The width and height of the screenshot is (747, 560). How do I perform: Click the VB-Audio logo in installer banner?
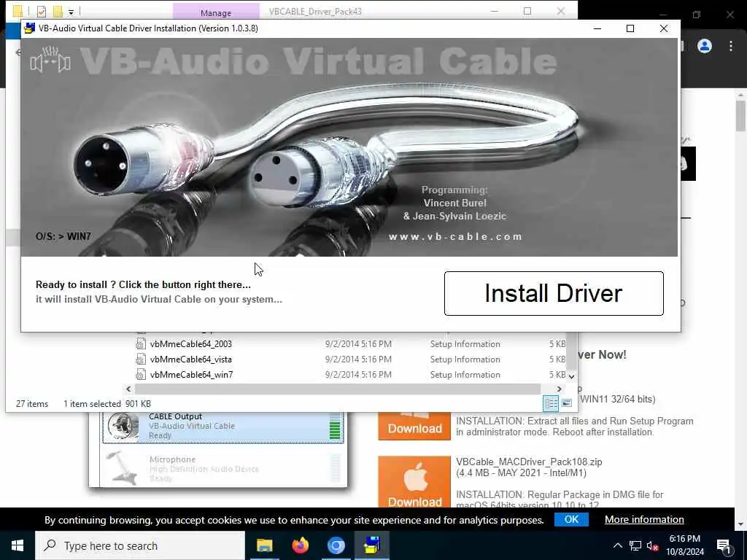(x=50, y=60)
